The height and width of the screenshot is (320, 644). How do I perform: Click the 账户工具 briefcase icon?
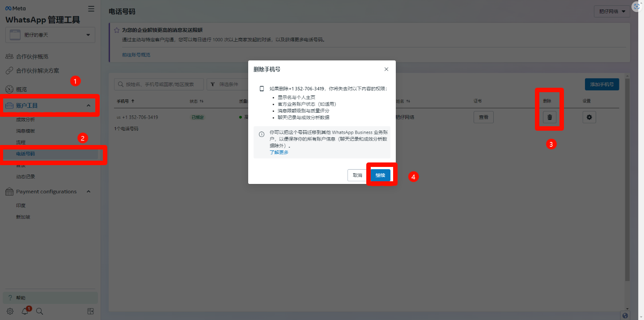tap(9, 106)
